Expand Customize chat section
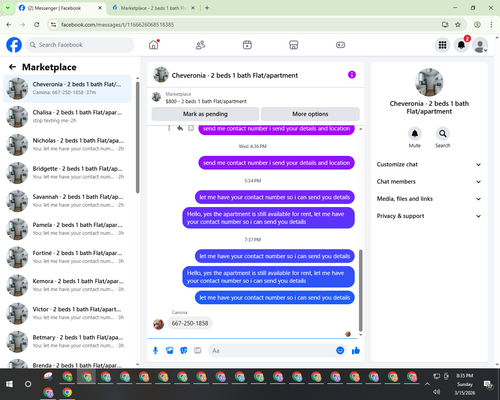 click(429, 164)
